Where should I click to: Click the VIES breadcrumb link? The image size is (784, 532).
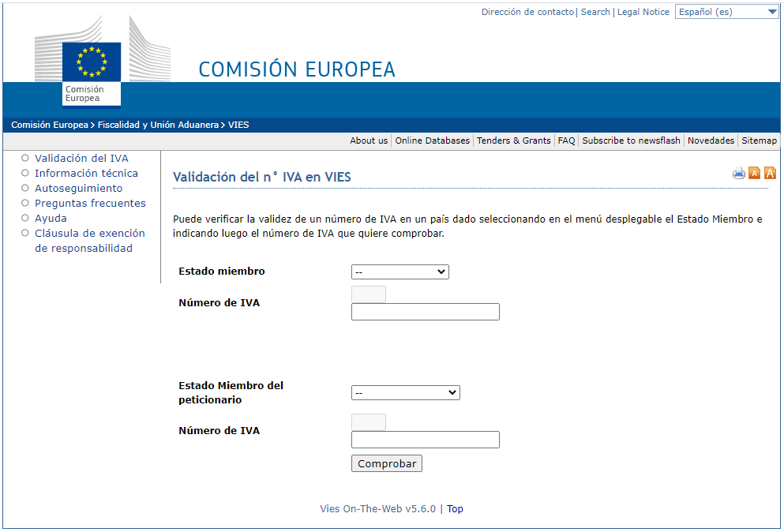(238, 125)
